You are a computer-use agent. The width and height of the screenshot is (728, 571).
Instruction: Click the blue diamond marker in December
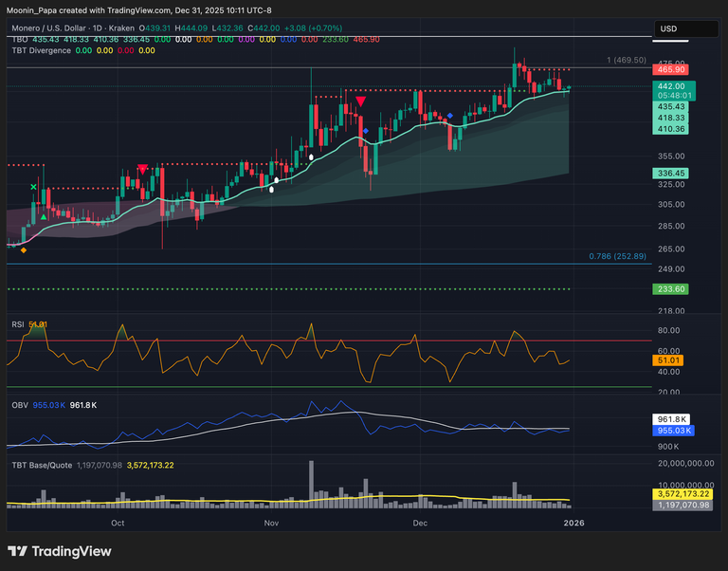tap(449, 115)
